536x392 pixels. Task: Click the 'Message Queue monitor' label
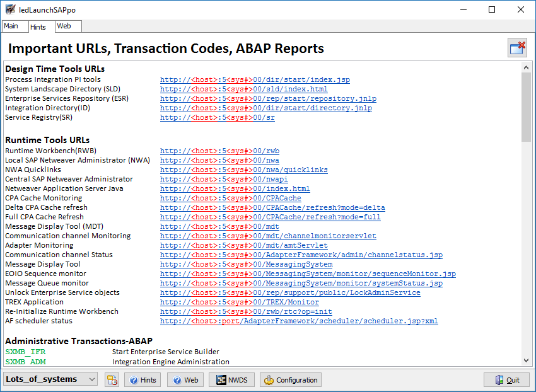47,283
